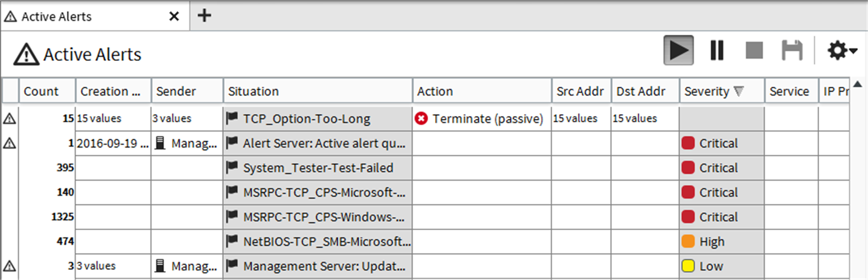Click the Severity column sort arrow
Image resolution: width=868 pixels, height=280 pixels.
[x=739, y=91]
